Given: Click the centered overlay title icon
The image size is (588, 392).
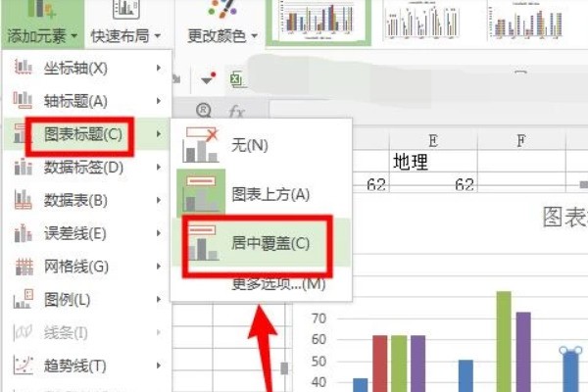Looking at the screenshot, I should tap(203, 243).
